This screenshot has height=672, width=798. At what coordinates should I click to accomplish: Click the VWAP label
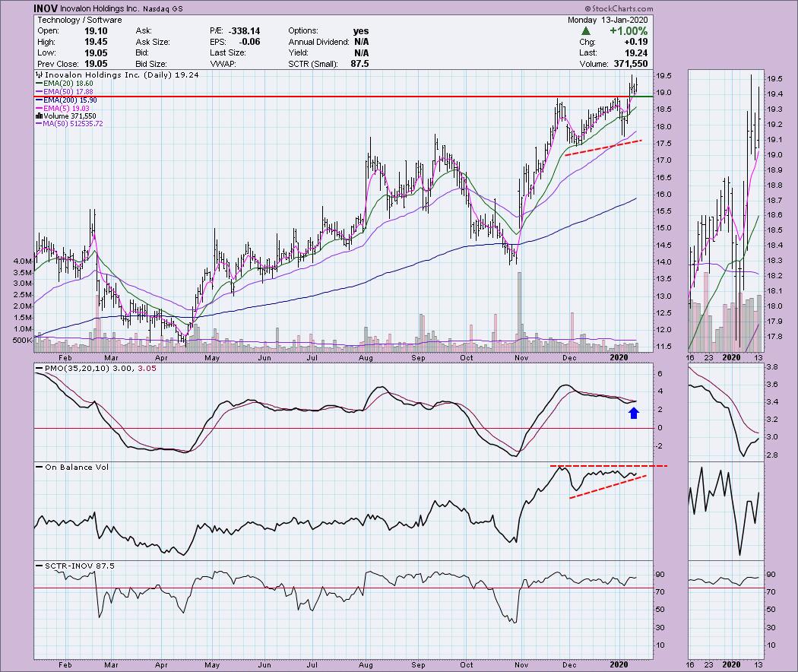click(x=223, y=64)
